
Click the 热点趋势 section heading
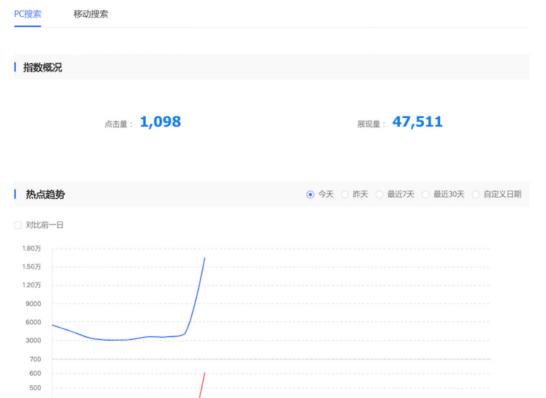pos(45,194)
